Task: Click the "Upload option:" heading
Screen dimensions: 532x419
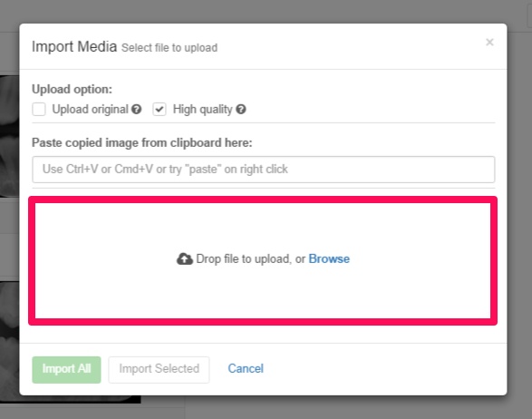Action: [x=72, y=89]
